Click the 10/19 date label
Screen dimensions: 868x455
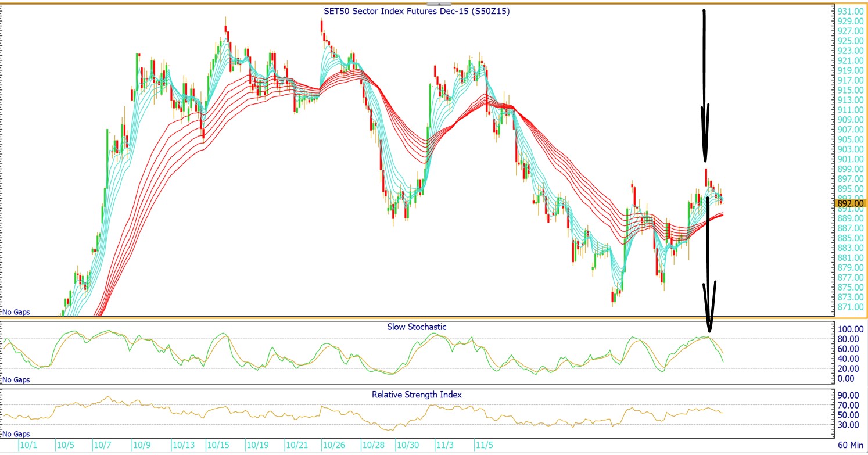(257, 445)
